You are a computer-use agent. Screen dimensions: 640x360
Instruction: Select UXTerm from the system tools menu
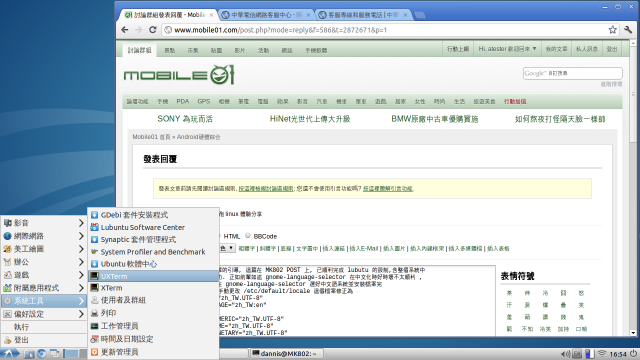point(153,276)
